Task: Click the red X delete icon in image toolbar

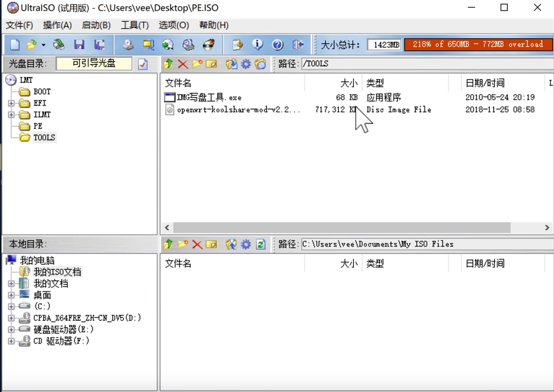Action: pos(182,64)
